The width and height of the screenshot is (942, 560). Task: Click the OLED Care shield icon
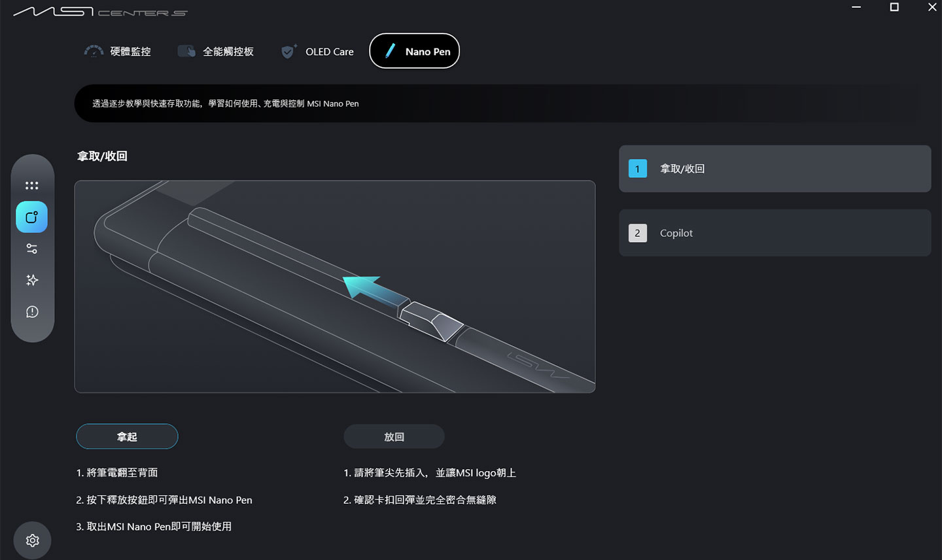(x=287, y=50)
